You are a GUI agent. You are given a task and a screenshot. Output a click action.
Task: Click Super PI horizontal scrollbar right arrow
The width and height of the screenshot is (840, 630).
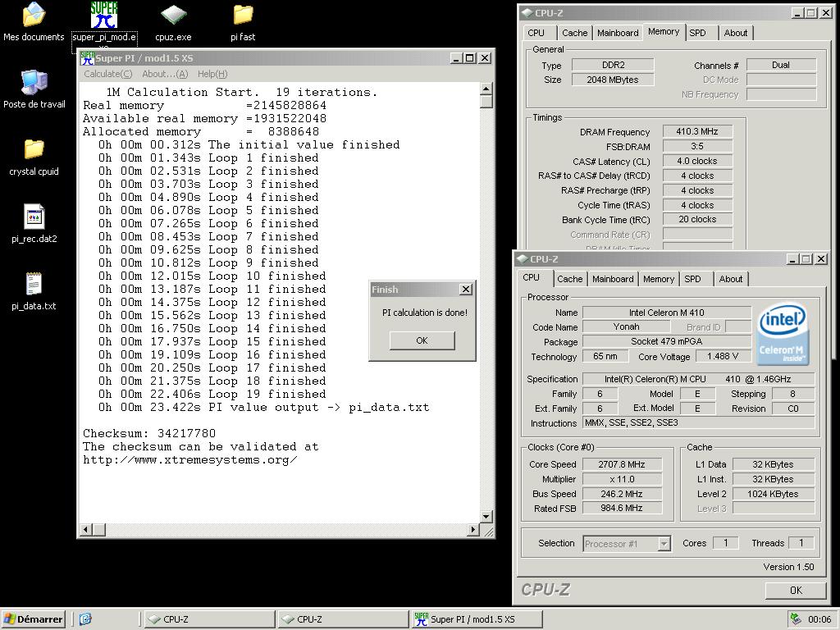click(x=472, y=530)
